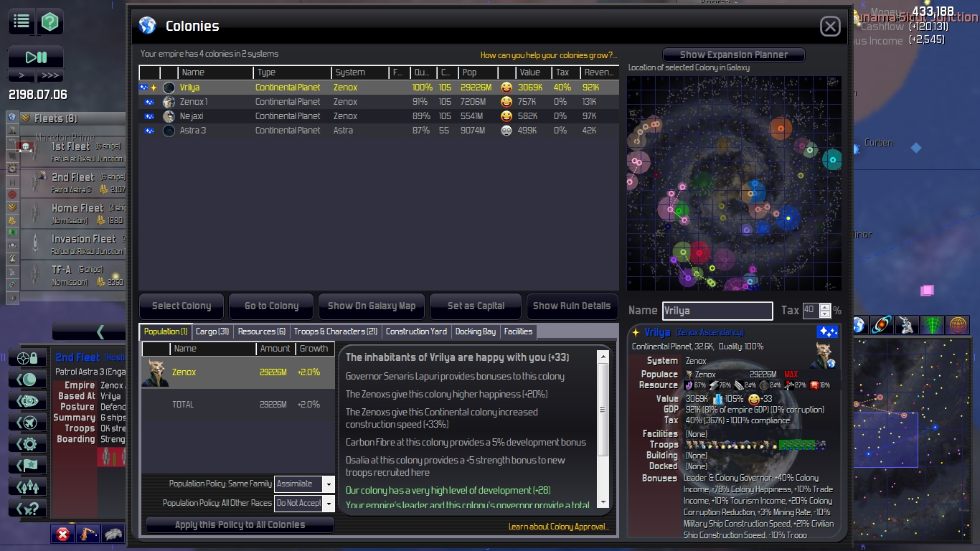Open the hexagonal help question mark icon
Screen dimensions: 980x551
pos(49,22)
